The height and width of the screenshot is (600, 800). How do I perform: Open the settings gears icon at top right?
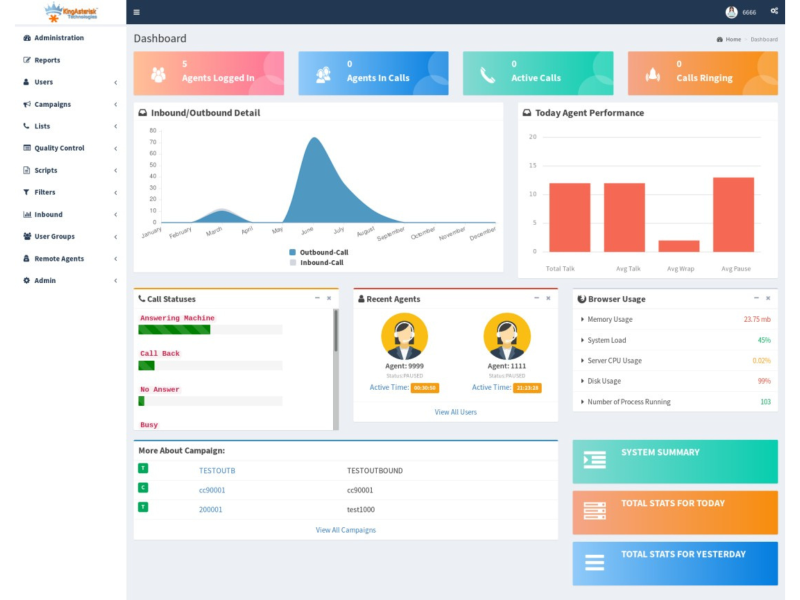click(774, 11)
